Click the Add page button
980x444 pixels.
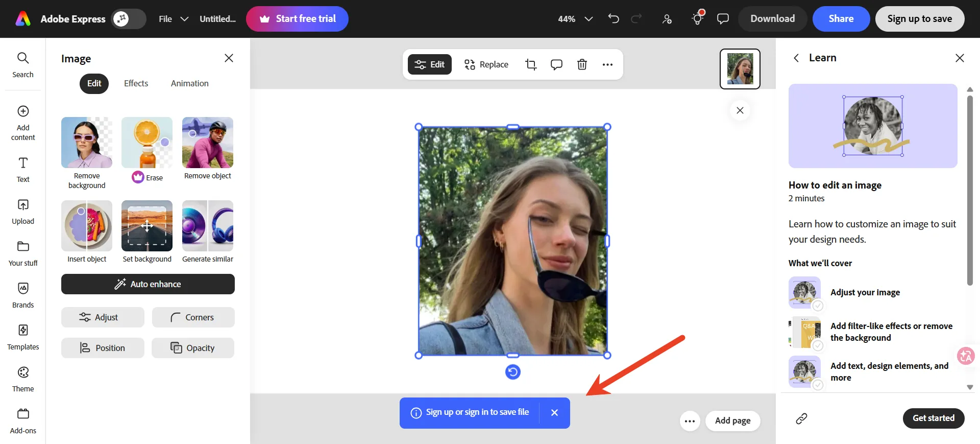(x=733, y=421)
